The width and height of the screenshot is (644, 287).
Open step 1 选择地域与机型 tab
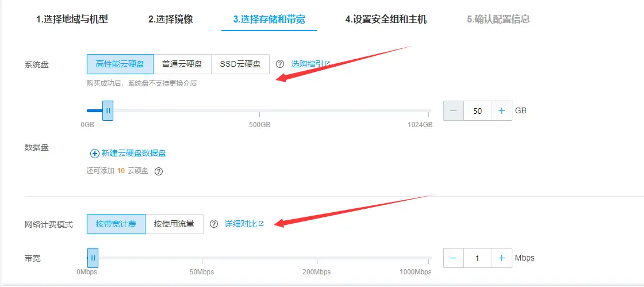72,20
